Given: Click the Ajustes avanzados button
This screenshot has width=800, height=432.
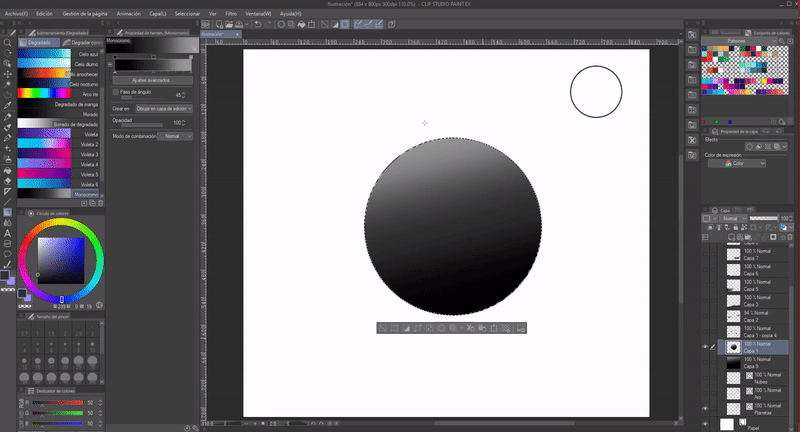Looking at the screenshot, I should tap(150, 79).
